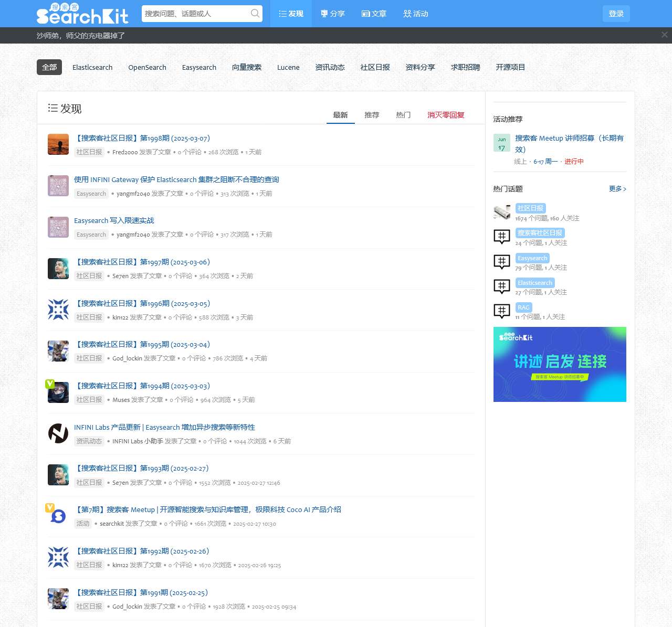The height and width of the screenshot is (627, 672).
Task: Select the 资料分享 category filter
Action: [x=420, y=67]
